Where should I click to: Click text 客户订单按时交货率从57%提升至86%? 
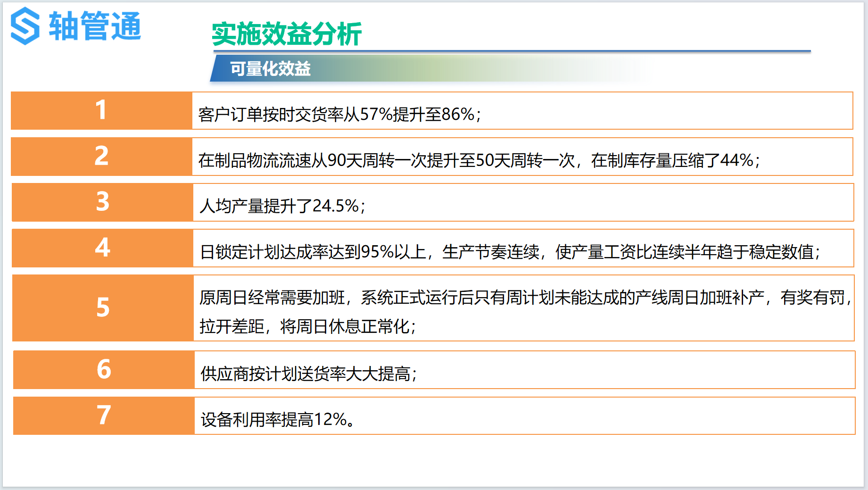coord(337,115)
